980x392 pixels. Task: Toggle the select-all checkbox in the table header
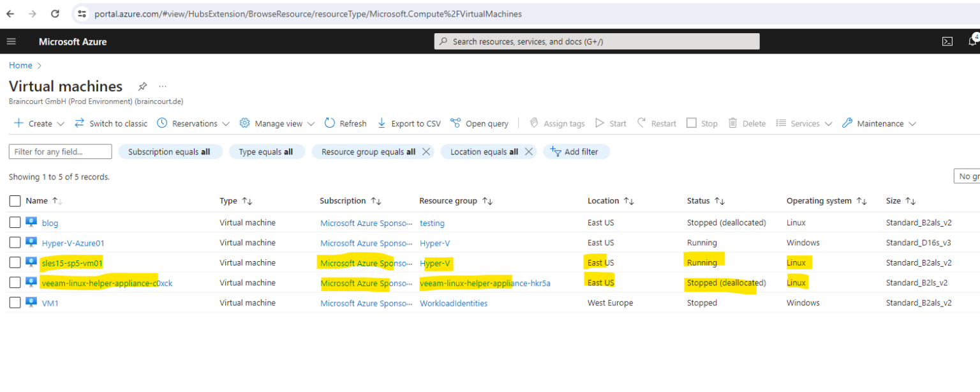15,200
